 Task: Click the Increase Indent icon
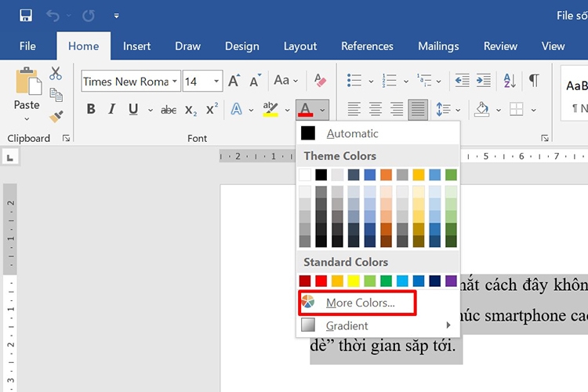click(484, 80)
